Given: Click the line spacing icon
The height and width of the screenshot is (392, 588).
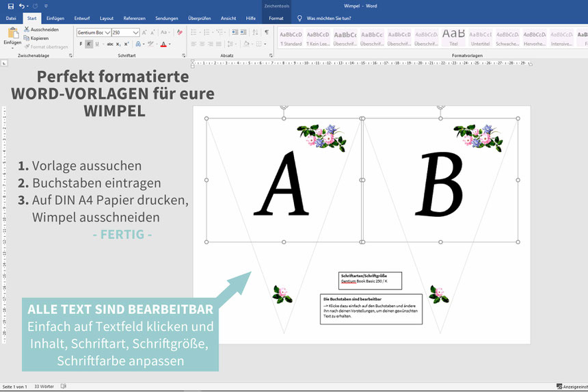Looking at the screenshot, I should coord(230,44).
